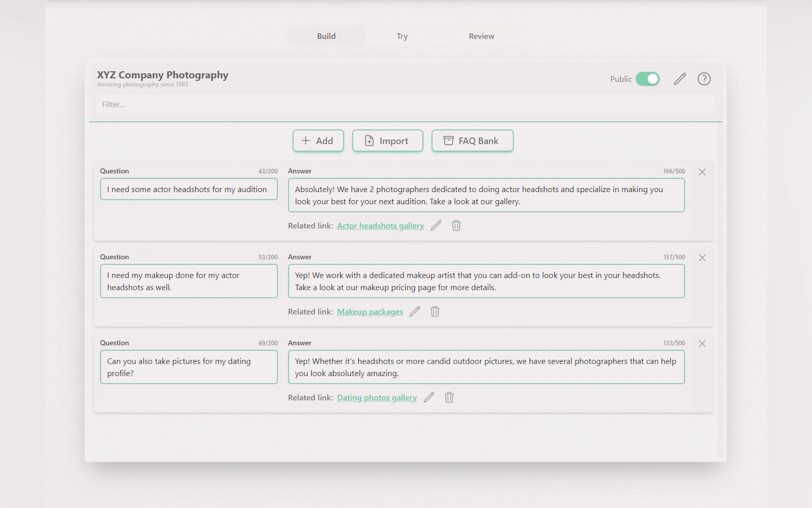Viewport: 812px width, 508px height.
Task: Delete the Makeup packages related link
Action: point(435,312)
